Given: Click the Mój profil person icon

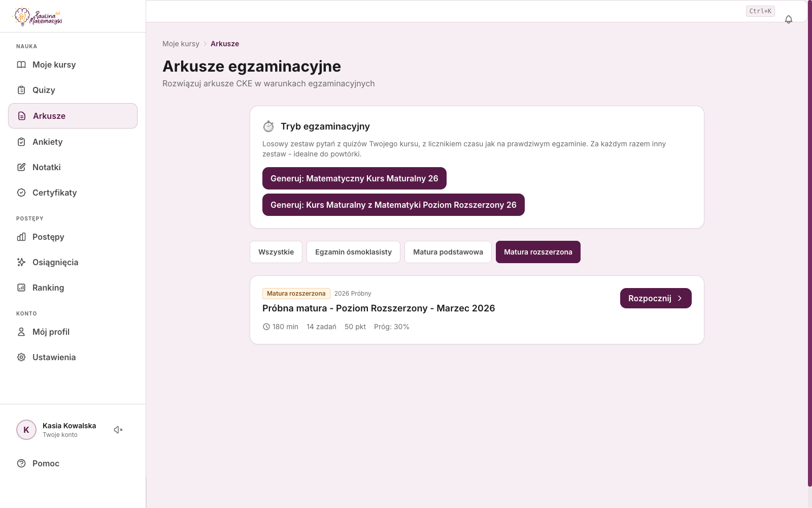Looking at the screenshot, I should click(21, 332).
